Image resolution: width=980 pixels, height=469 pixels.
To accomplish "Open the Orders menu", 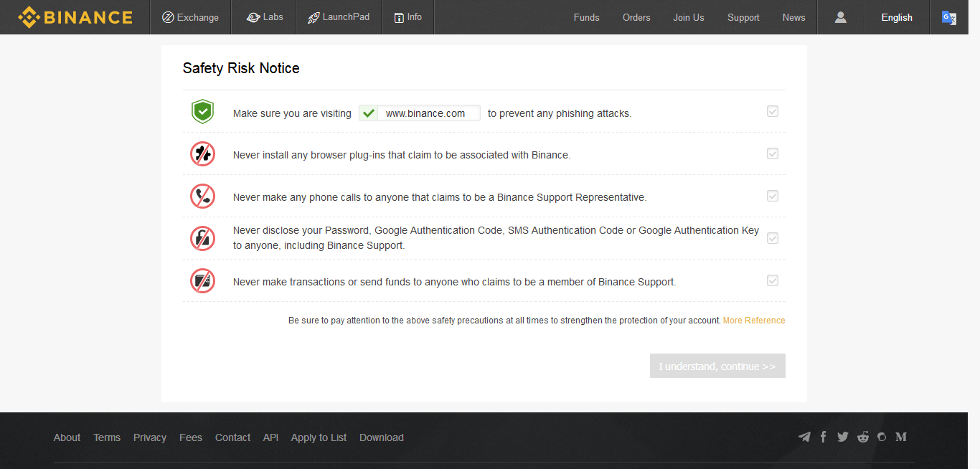I will click(636, 17).
